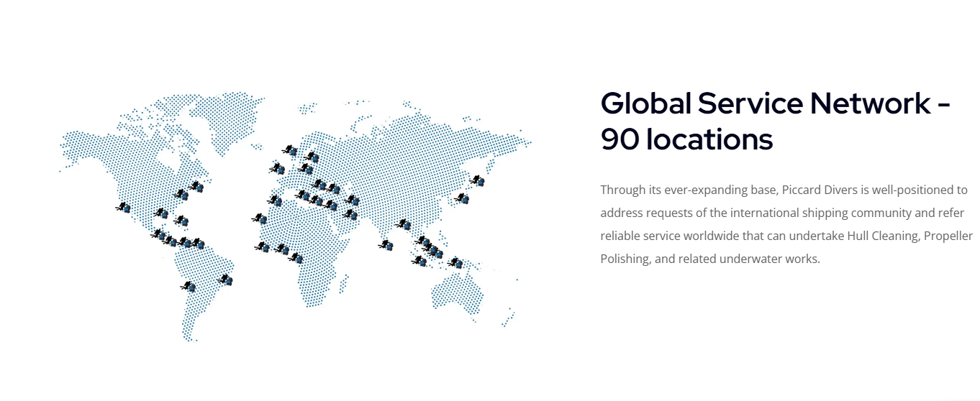
Task: Select the diver icon near Florida
Action: coord(181,221)
